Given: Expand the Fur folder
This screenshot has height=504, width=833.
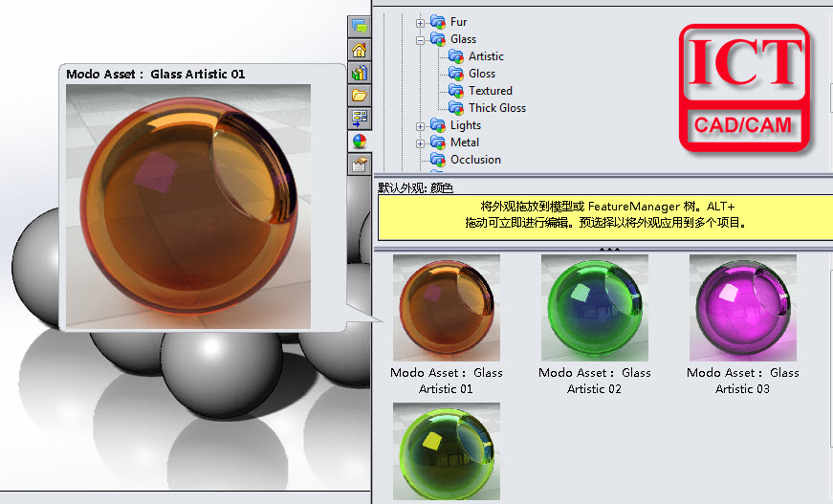Looking at the screenshot, I should (x=420, y=23).
